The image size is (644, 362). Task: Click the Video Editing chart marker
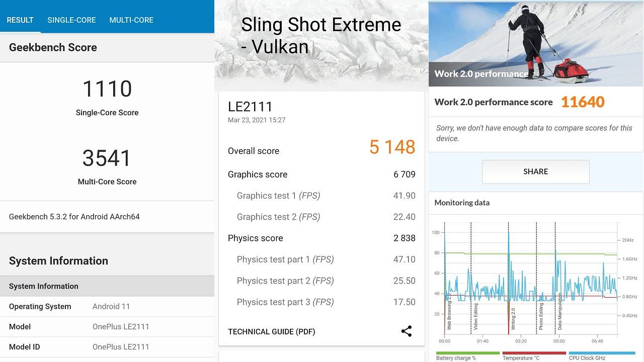[x=476, y=316]
